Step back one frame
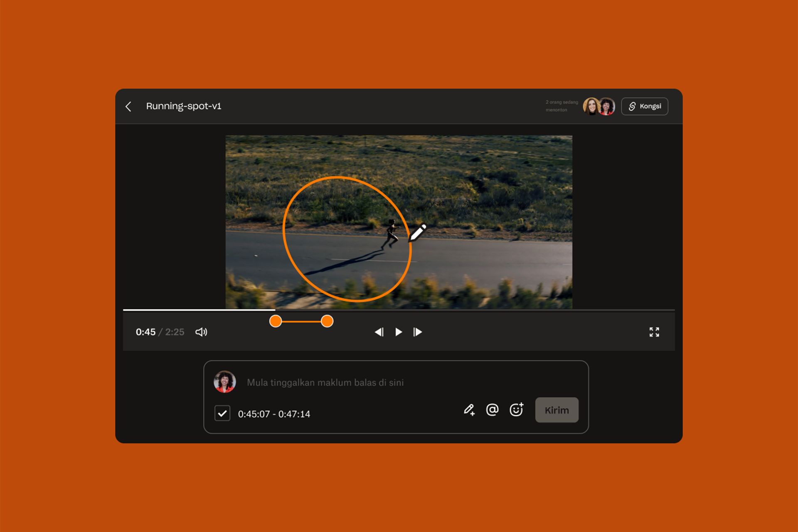 click(x=379, y=332)
